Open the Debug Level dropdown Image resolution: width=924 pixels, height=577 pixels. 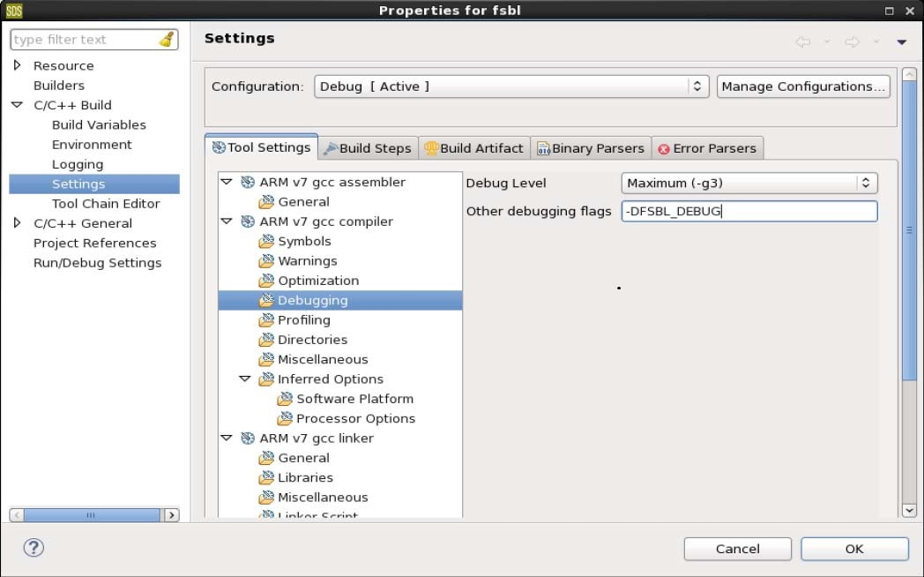click(749, 183)
